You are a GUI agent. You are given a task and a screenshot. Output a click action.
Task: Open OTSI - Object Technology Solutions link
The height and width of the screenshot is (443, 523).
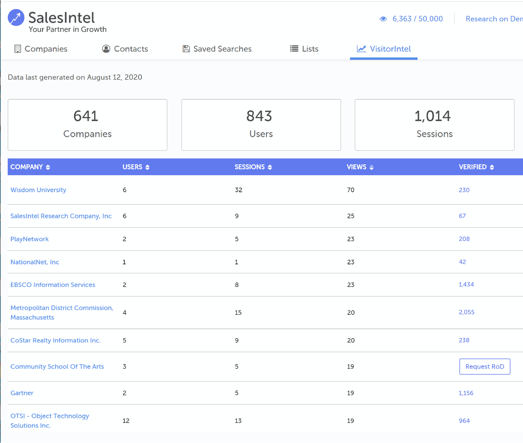(x=50, y=421)
